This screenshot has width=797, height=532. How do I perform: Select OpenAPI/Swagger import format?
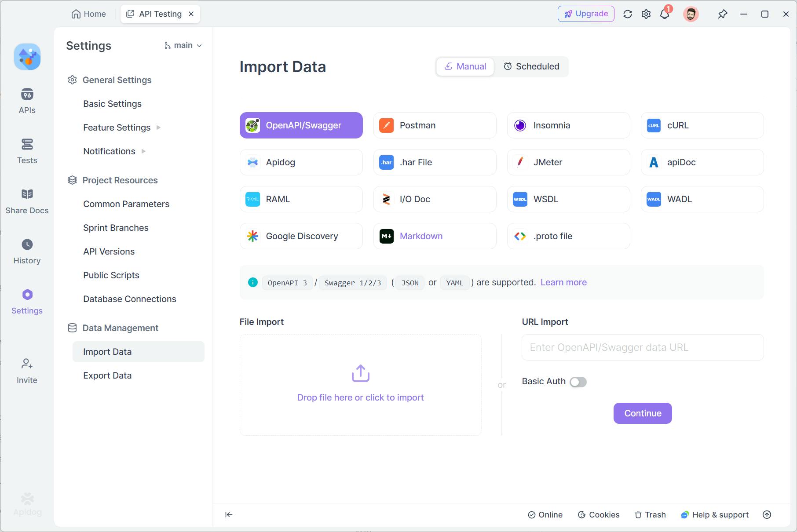(x=301, y=125)
